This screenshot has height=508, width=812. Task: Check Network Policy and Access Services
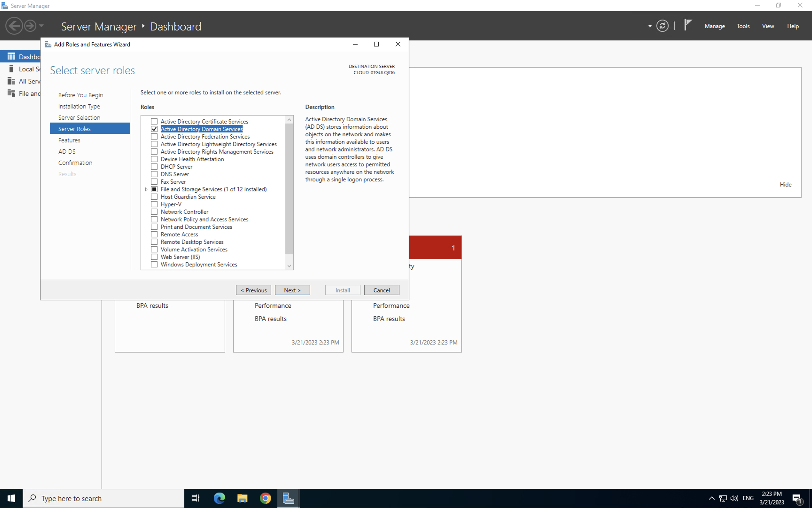click(154, 219)
